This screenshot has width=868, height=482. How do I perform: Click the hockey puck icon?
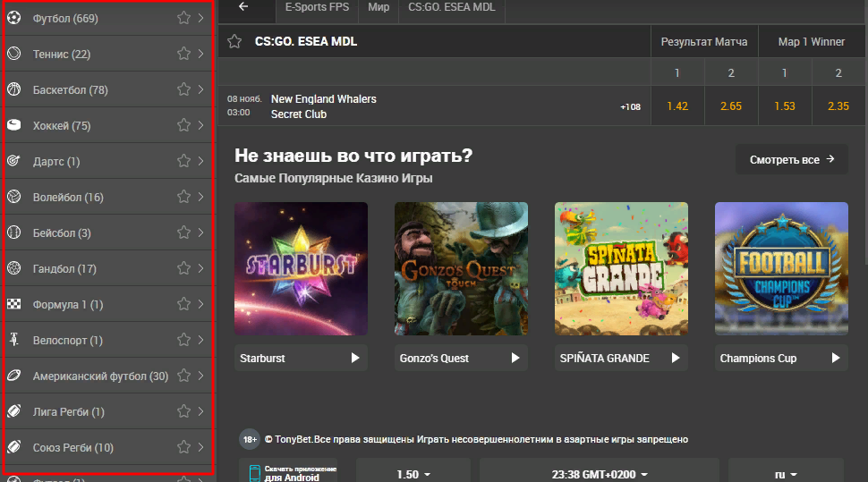coord(13,125)
